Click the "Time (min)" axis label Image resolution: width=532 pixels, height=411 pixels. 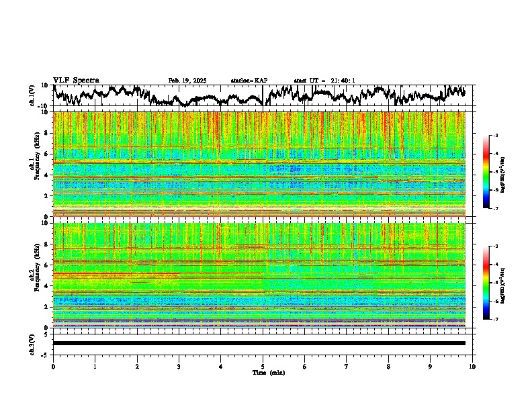[269, 373]
